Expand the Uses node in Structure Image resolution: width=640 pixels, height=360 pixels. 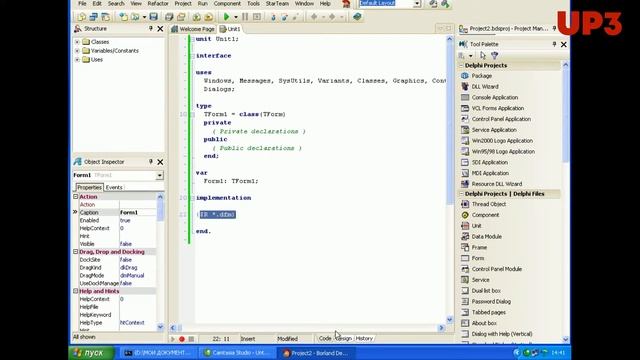pos(77,60)
